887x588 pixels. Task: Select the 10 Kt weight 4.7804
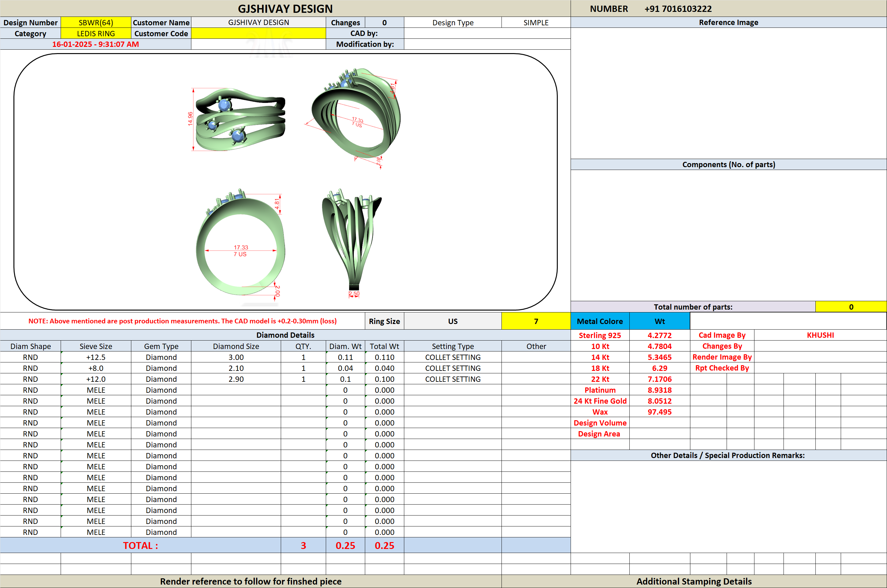click(x=660, y=346)
